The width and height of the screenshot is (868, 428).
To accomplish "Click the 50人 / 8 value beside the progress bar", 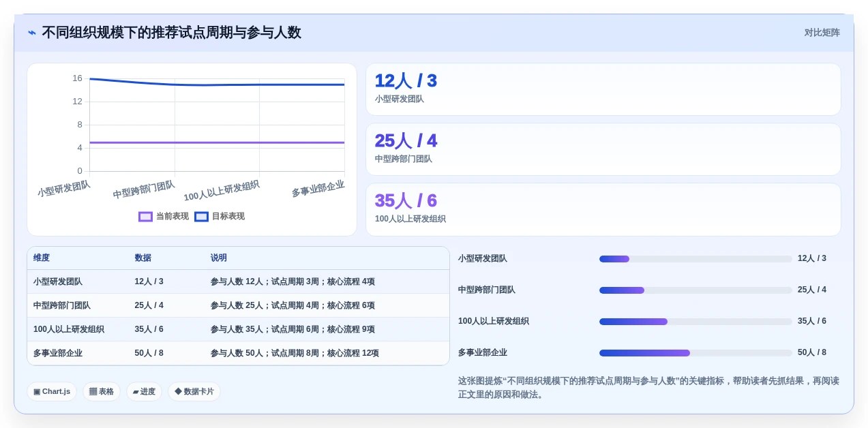I will click(x=812, y=353).
